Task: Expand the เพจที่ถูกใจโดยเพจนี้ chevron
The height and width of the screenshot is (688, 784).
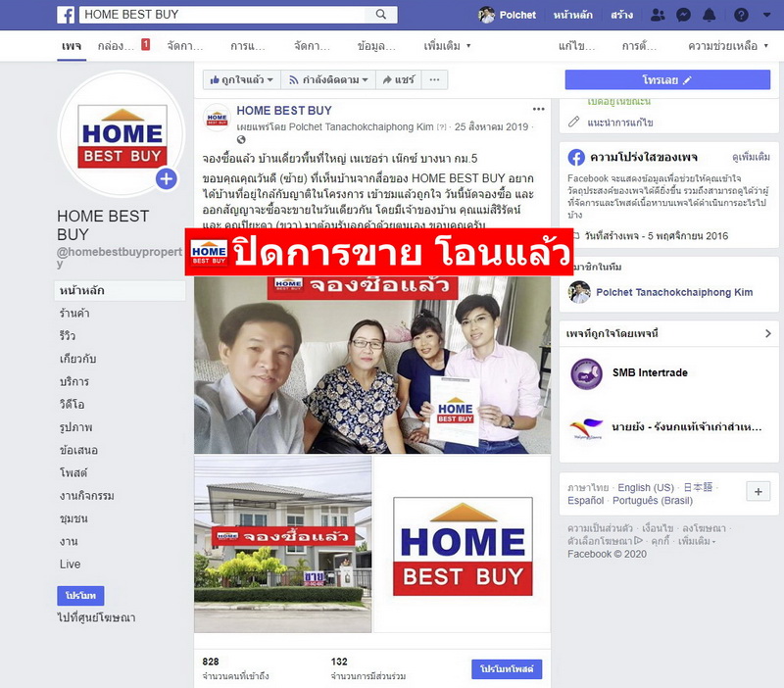Action: click(x=768, y=333)
